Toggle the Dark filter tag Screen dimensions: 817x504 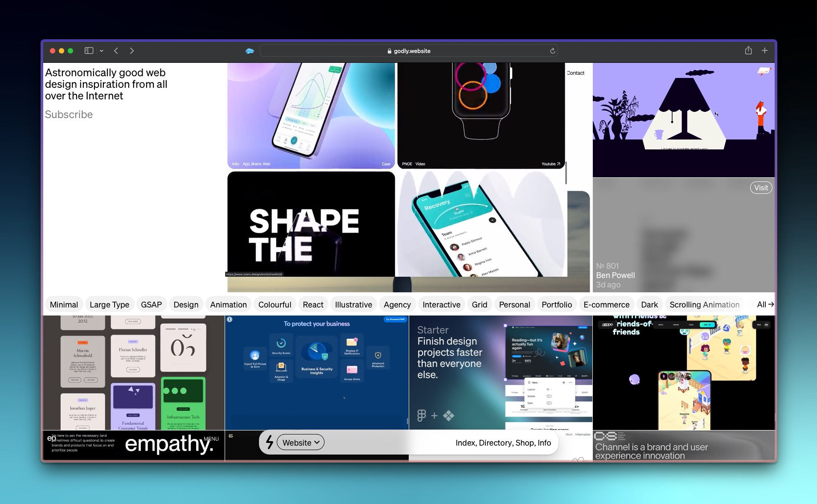click(649, 304)
